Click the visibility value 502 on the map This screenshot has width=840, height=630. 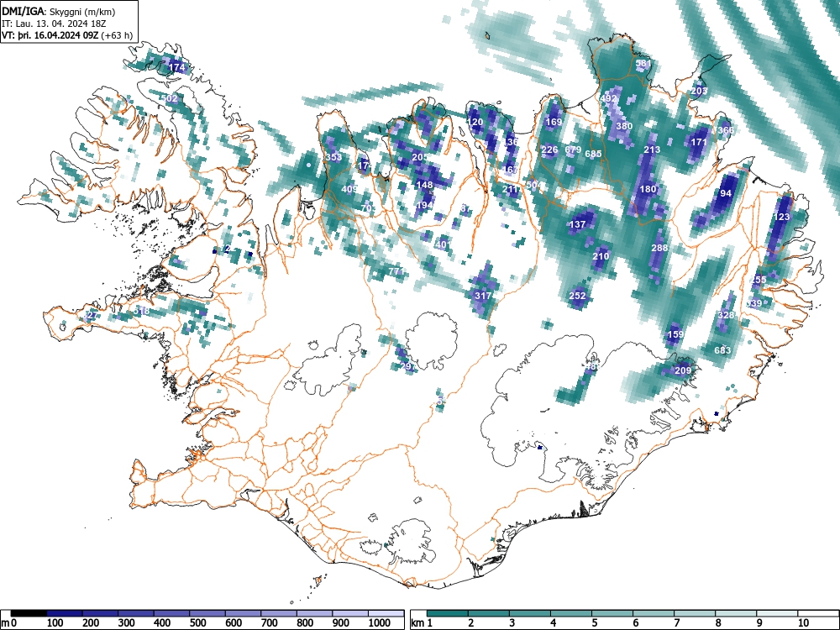click(170, 99)
